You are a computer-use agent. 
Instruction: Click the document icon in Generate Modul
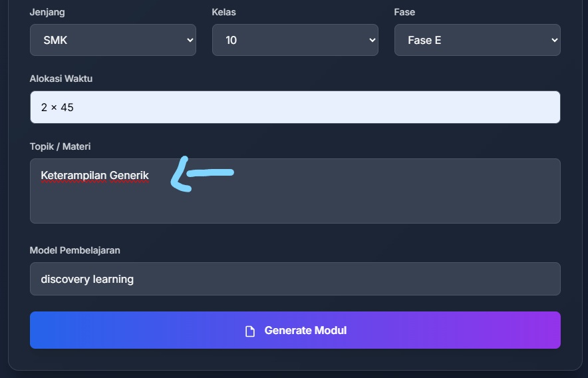pyautogui.click(x=249, y=331)
